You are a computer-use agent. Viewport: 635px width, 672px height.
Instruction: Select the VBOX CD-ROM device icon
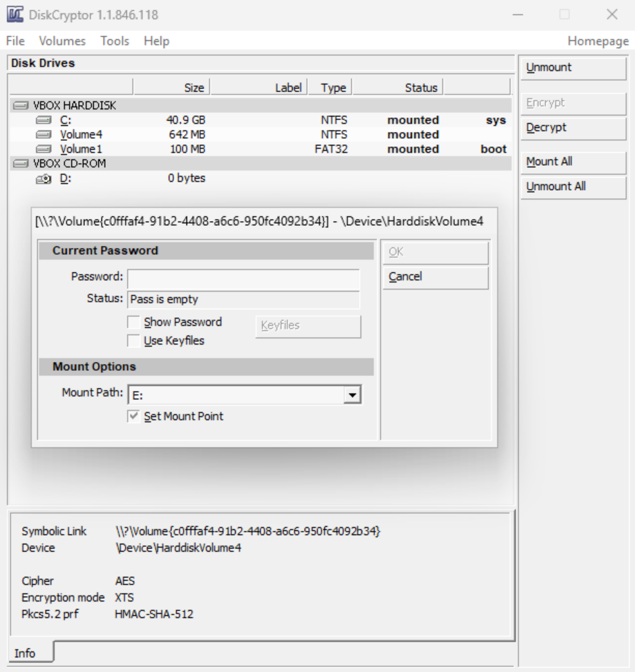pos(21,164)
